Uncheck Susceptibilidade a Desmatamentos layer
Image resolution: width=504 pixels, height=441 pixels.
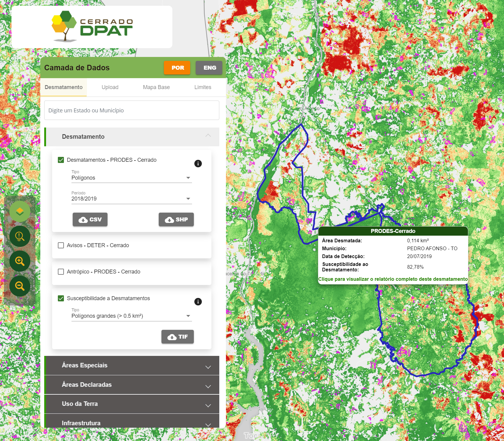click(61, 298)
